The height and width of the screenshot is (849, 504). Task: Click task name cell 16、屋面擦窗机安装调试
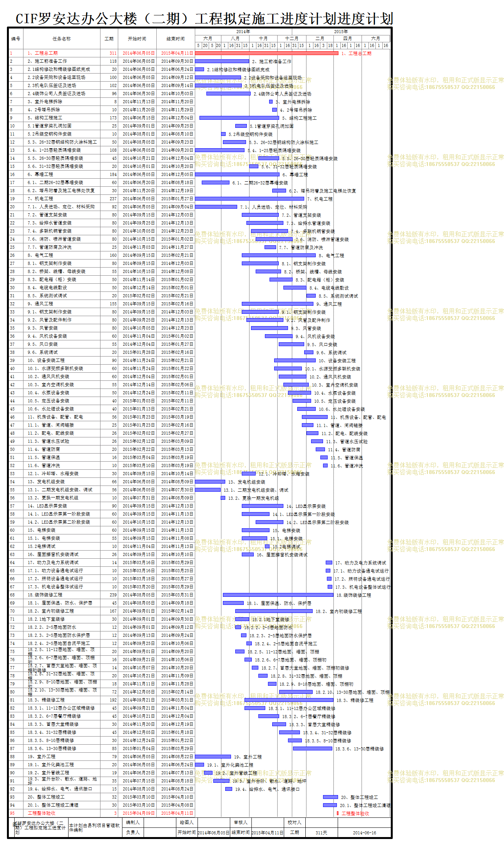click(x=62, y=554)
